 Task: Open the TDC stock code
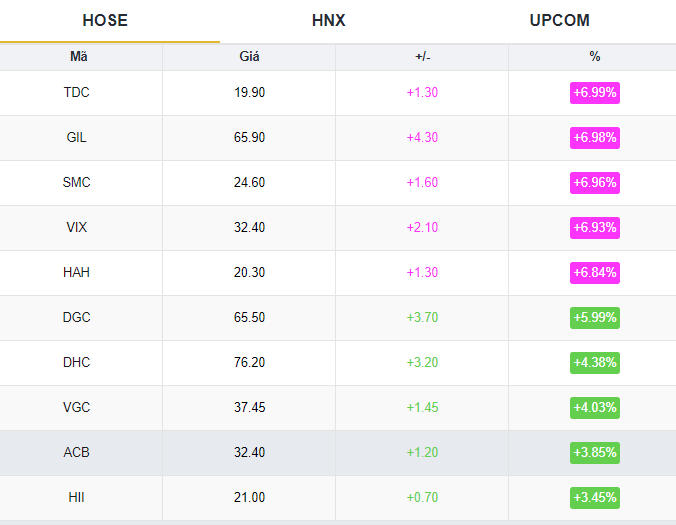76,92
